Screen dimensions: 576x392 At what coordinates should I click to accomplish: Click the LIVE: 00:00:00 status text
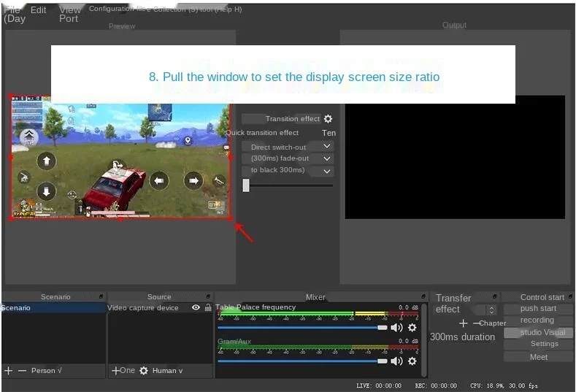379,385
